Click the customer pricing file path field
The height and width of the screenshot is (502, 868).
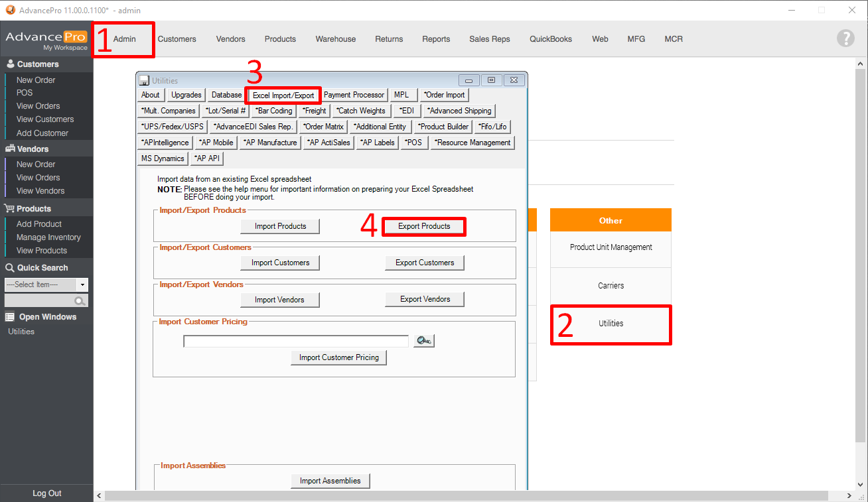pyautogui.click(x=296, y=342)
